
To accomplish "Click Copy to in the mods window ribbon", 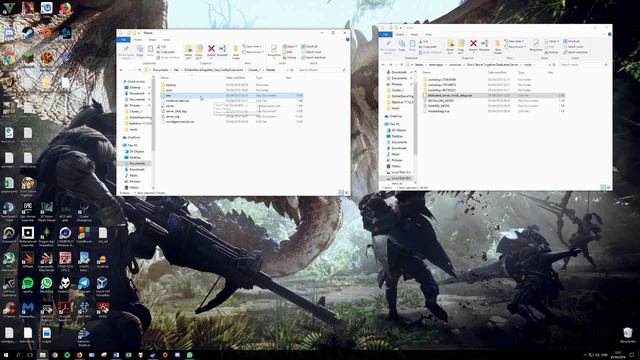I will coord(461,46).
